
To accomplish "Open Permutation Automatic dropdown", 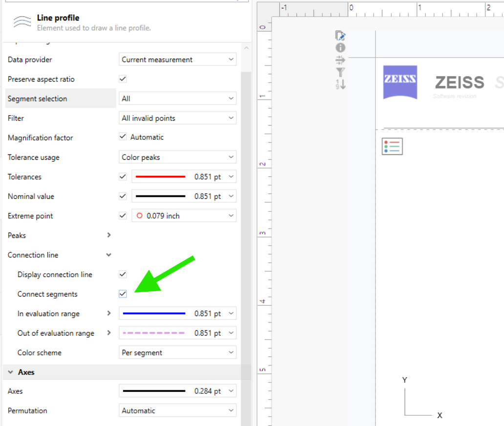I will pyautogui.click(x=177, y=410).
